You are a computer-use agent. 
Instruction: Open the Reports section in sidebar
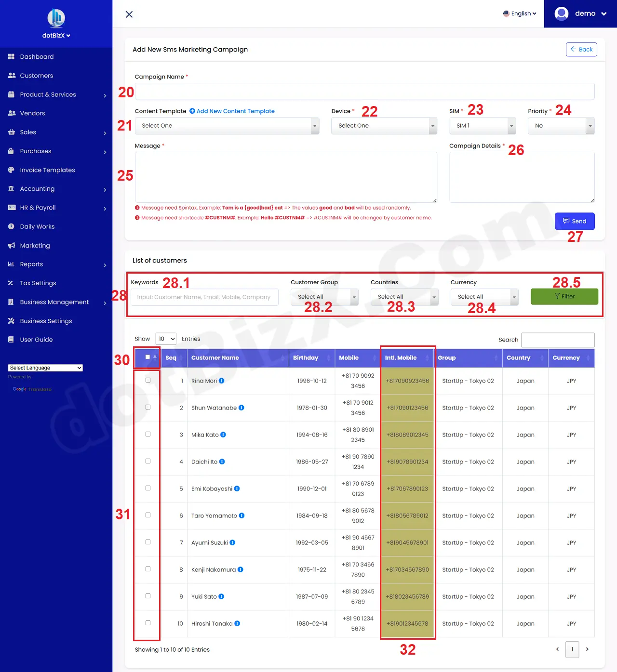coord(32,264)
